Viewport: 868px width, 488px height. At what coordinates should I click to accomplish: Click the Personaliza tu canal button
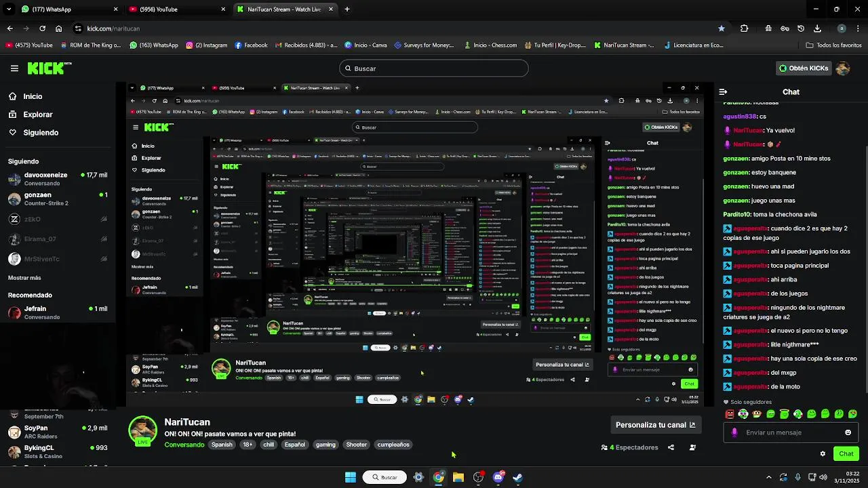[655, 425]
